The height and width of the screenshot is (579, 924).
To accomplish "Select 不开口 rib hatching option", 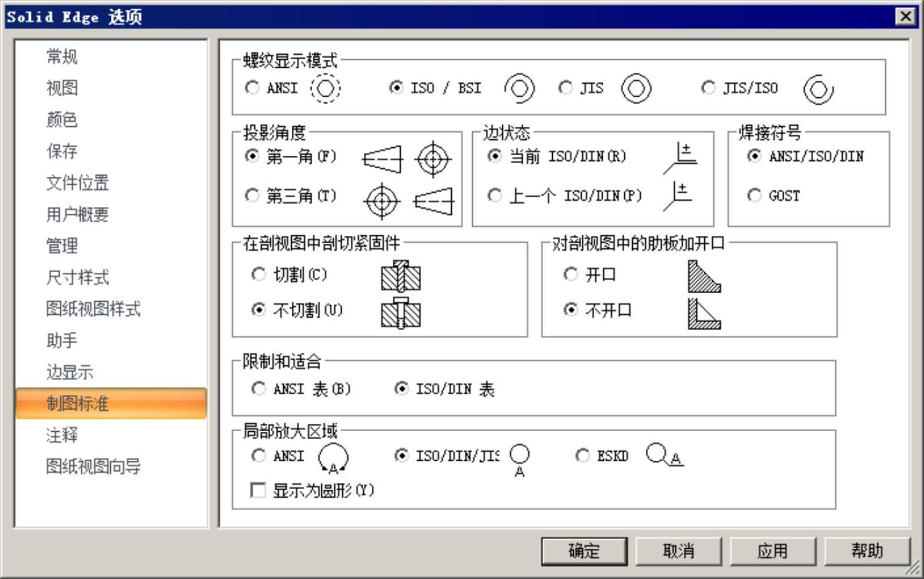I will pos(571,309).
